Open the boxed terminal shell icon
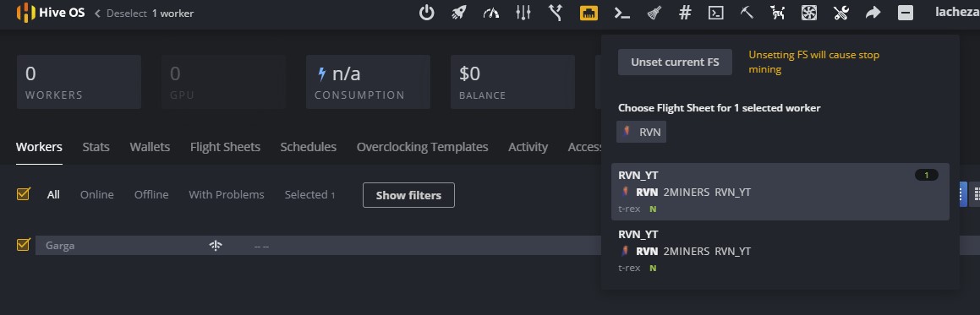The width and height of the screenshot is (980, 315). click(715, 13)
